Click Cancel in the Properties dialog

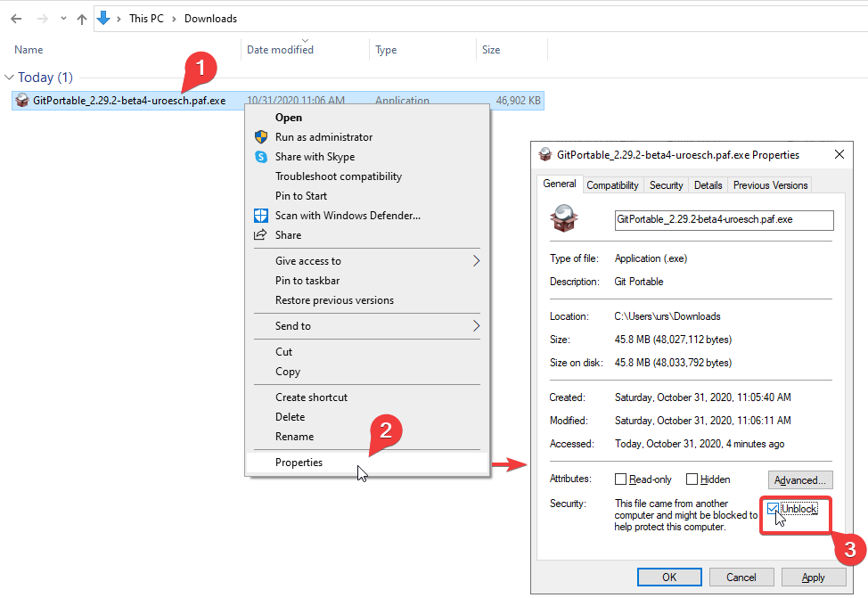[741, 577]
